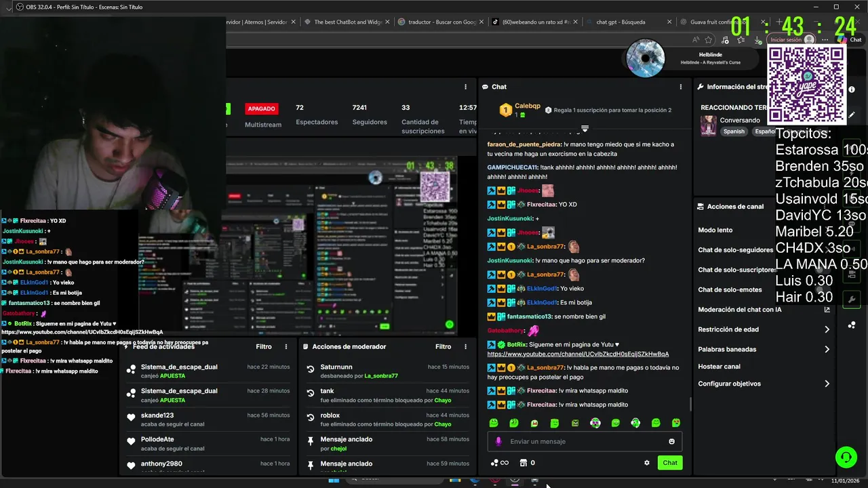
Task: Select the first green emote in emote row
Action: [x=494, y=423]
